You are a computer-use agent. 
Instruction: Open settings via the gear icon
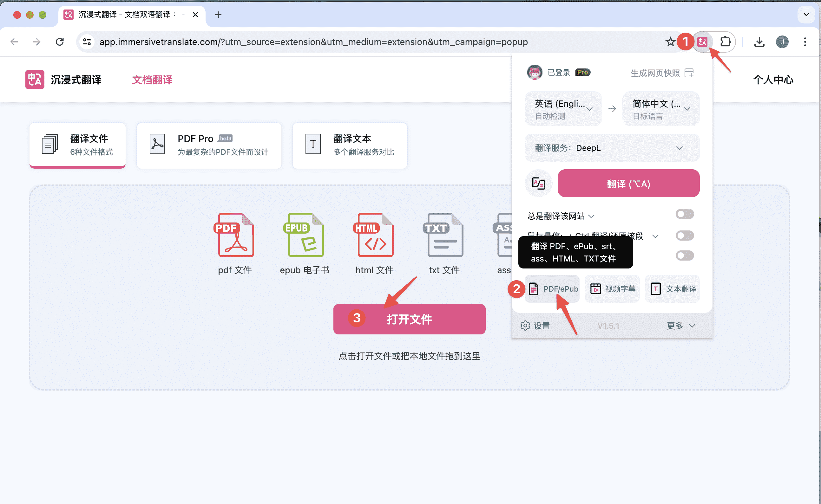[525, 326]
